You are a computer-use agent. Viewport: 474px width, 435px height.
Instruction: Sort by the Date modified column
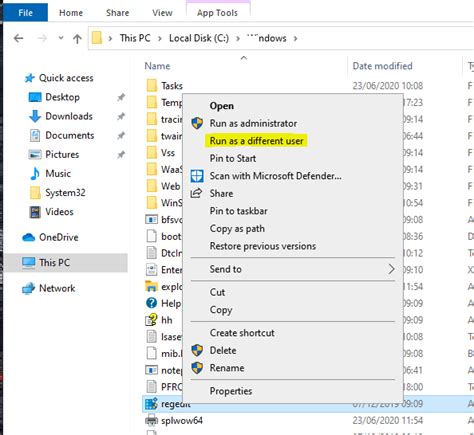pyautogui.click(x=382, y=66)
